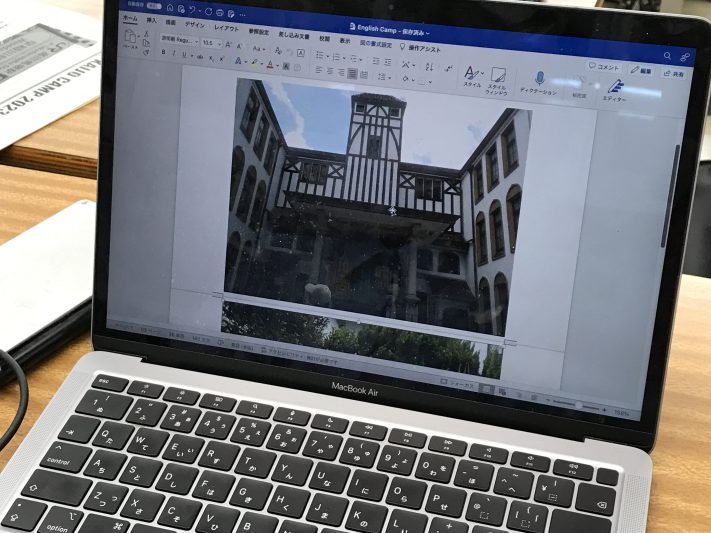Image resolution: width=711 pixels, height=533 pixels.
Task: Click the Subscript icon
Action: [211, 58]
